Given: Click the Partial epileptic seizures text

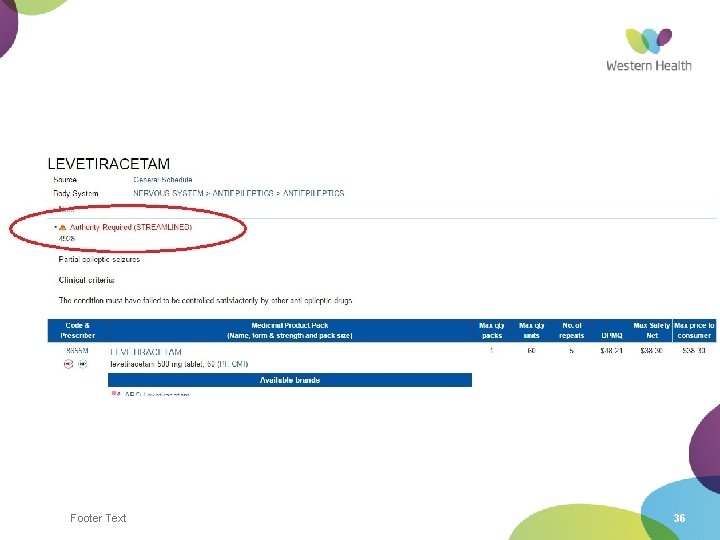Looking at the screenshot, I should point(99,259).
